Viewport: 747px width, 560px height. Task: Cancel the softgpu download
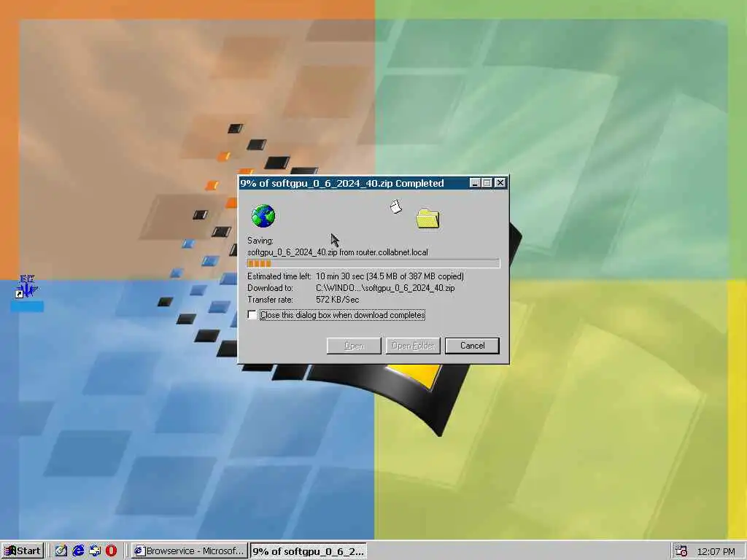pyautogui.click(x=472, y=346)
